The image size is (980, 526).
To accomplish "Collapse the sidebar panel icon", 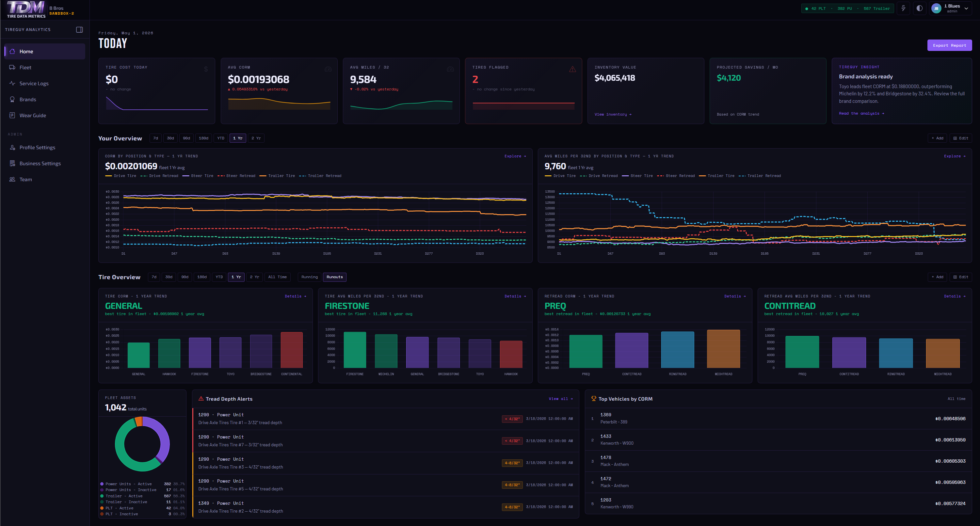I will 79,30.
